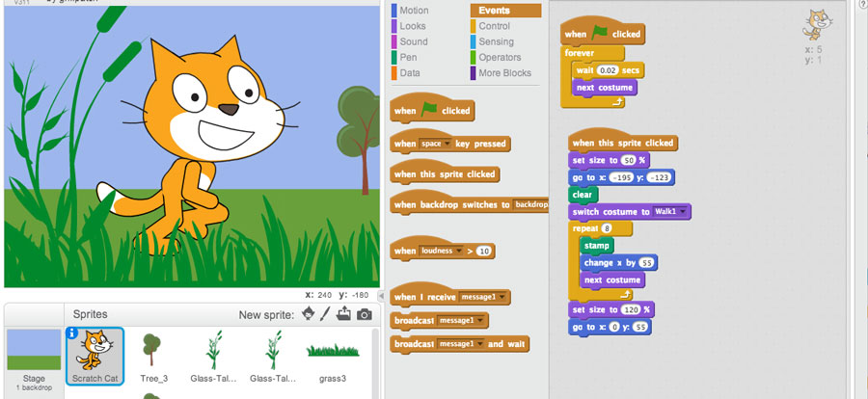
Task: Click the Sprites pane heading
Action: point(91,314)
